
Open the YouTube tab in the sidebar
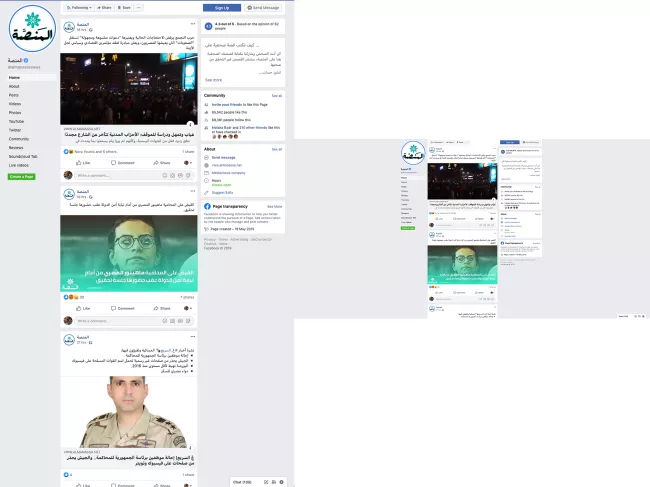[x=17, y=121]
